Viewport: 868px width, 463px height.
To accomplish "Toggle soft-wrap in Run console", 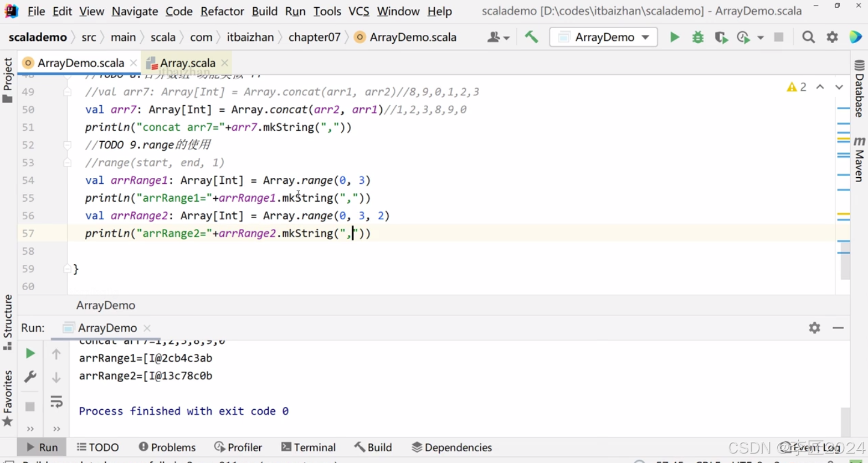I will (56, 402).
